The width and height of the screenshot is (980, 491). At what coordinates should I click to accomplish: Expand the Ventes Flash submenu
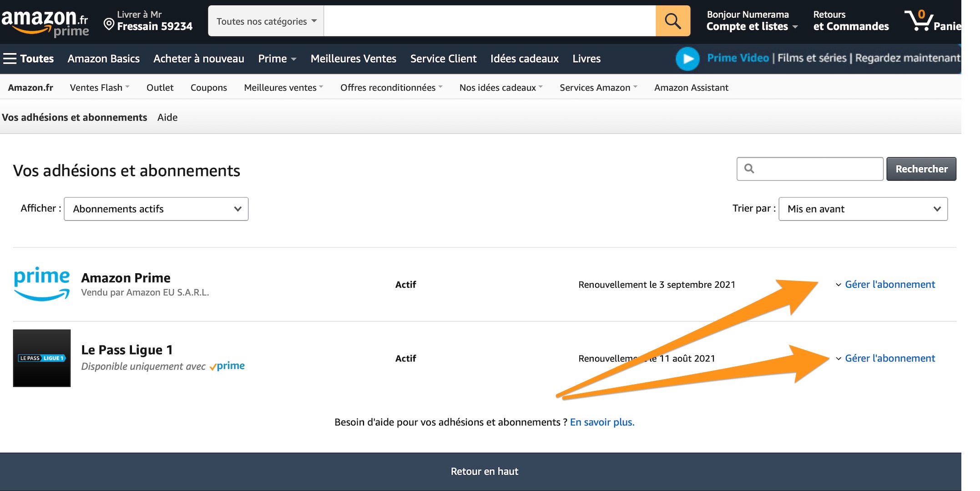tap(100, 87)
